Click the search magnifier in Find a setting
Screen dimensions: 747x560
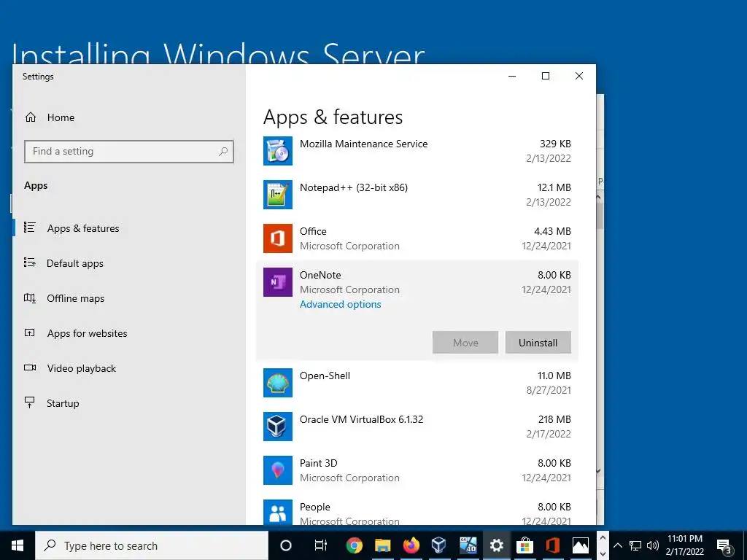point(223,152)
